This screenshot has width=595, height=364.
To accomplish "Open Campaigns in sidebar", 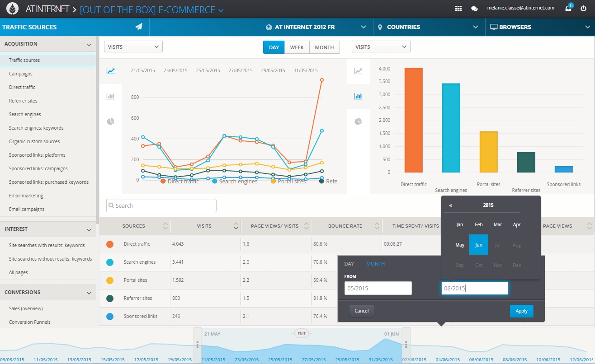I will coord(21,74).
